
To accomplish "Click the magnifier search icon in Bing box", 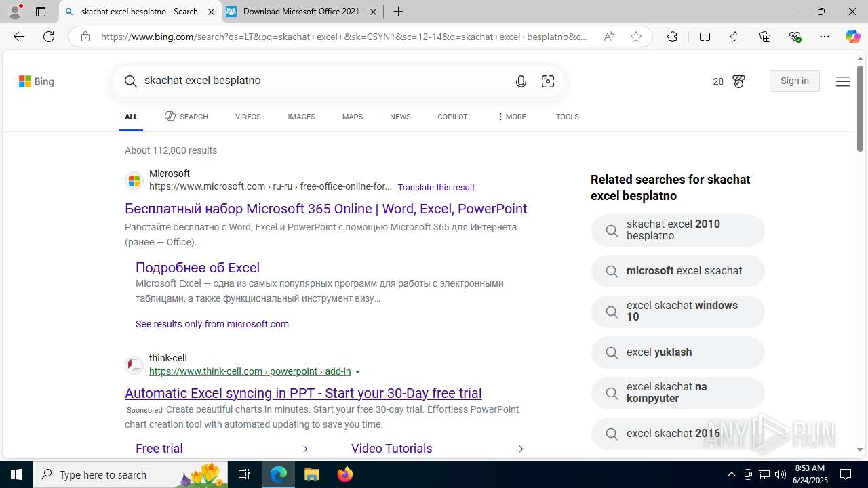I will point(131,81).
